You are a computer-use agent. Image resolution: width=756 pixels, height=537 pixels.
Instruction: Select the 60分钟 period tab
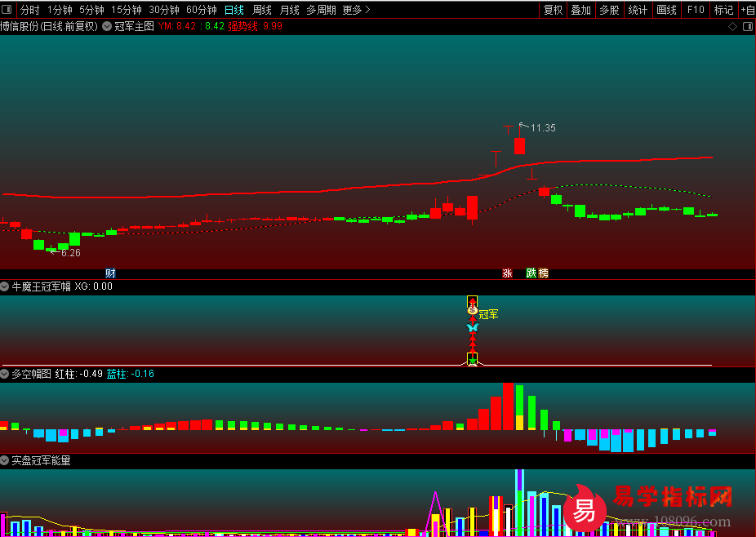point(202,10)
